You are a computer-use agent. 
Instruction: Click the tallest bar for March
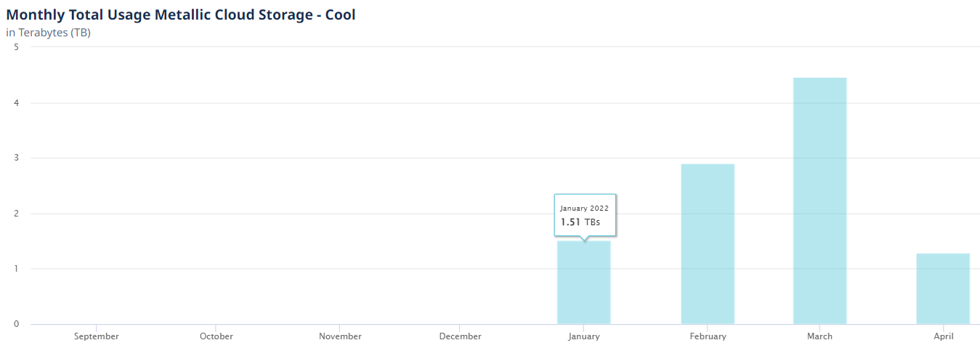coord(819,201)
